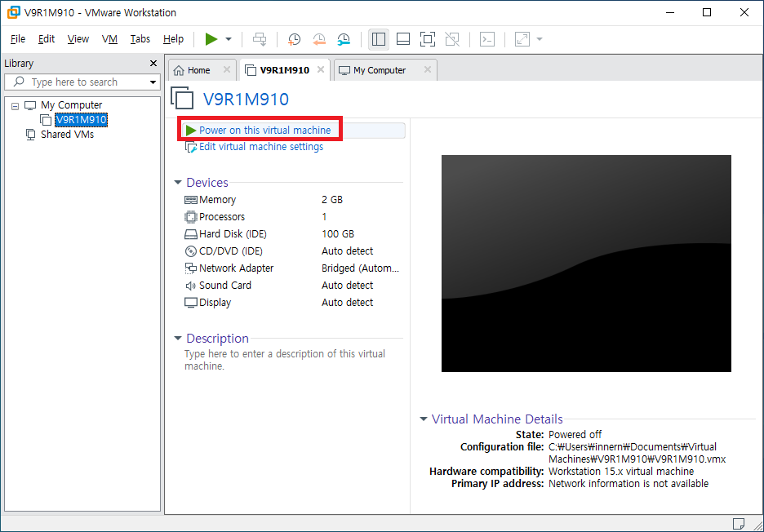
Task: Open the stretch options dropdown arrow
Action: [540, 39]
